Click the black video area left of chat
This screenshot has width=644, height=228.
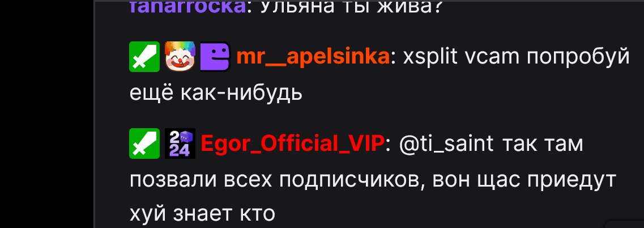[47, 114]
